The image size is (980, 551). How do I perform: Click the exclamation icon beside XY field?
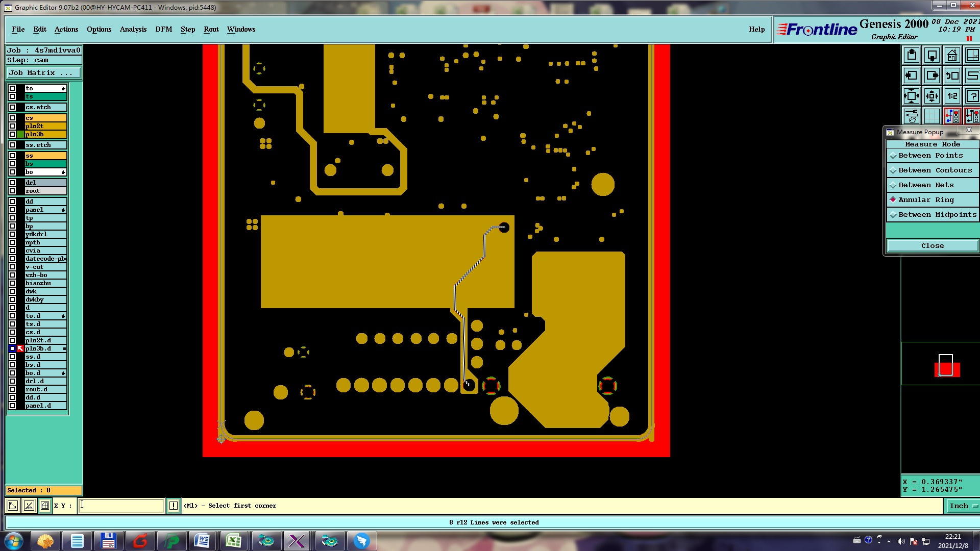point(174,506)
